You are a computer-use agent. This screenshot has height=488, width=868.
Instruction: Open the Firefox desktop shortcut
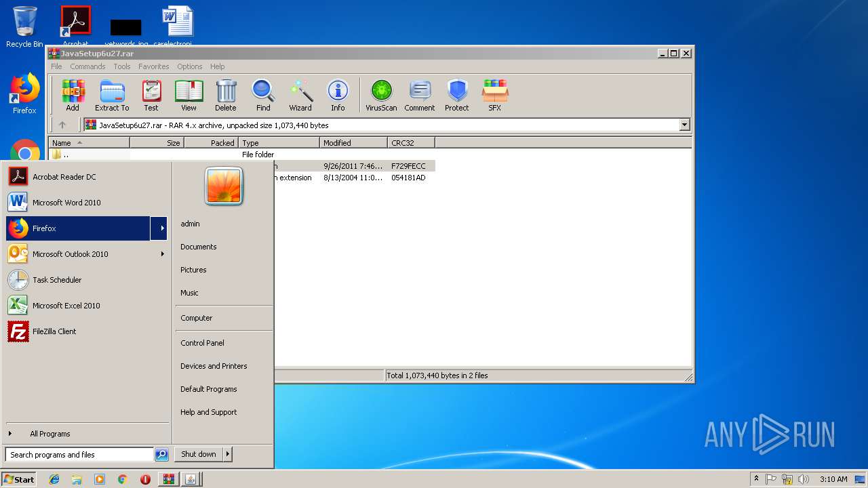(x=24, y=94)
